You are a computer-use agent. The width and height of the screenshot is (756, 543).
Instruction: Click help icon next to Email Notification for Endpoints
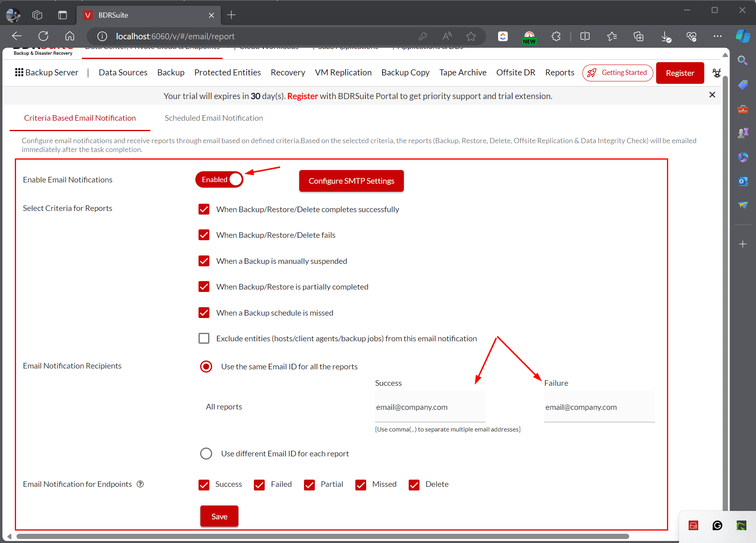coord(140,484)
